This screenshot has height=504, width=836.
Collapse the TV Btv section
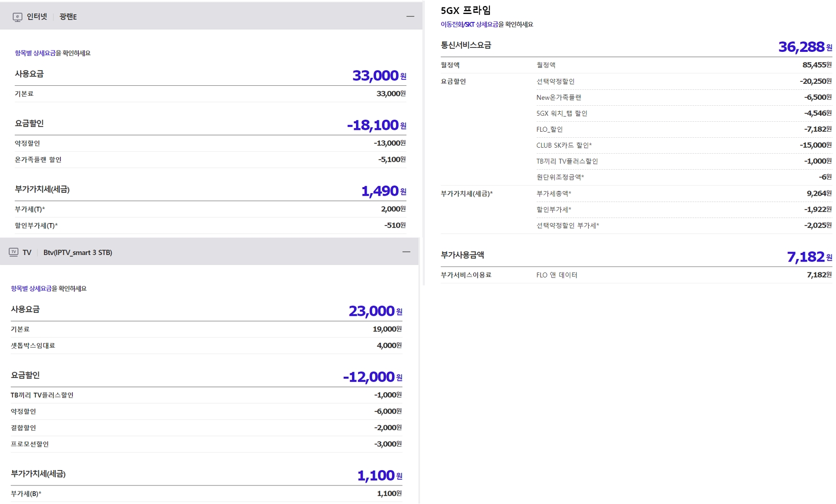click(x=406, y=252)
